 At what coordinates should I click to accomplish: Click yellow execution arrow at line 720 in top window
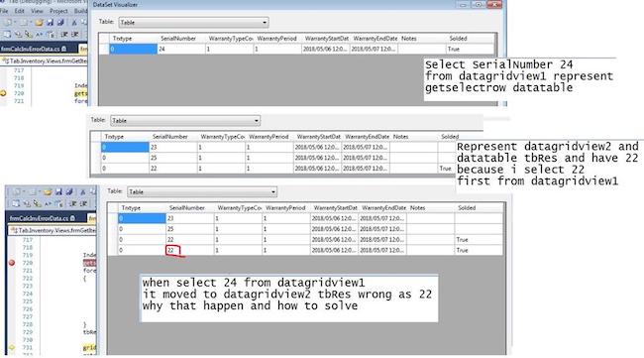coord(3,93)
